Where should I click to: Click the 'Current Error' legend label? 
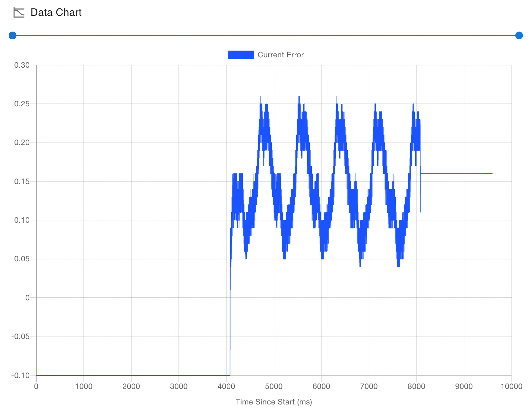click(280, 55)
